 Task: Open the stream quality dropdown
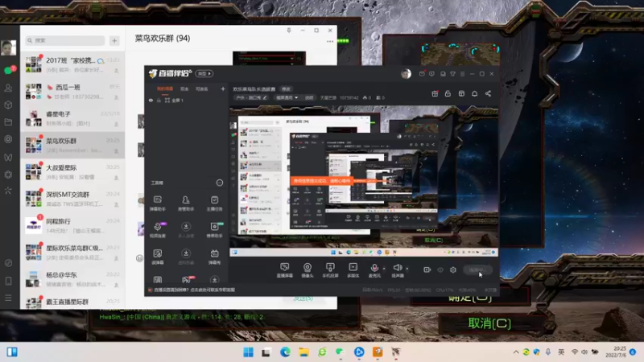[287, 97]
